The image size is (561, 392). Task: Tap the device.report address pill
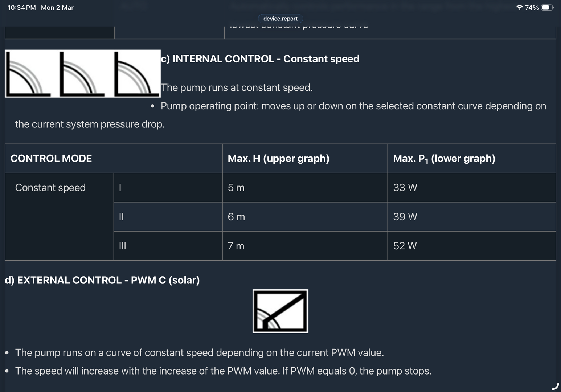[x=280, y=19]
